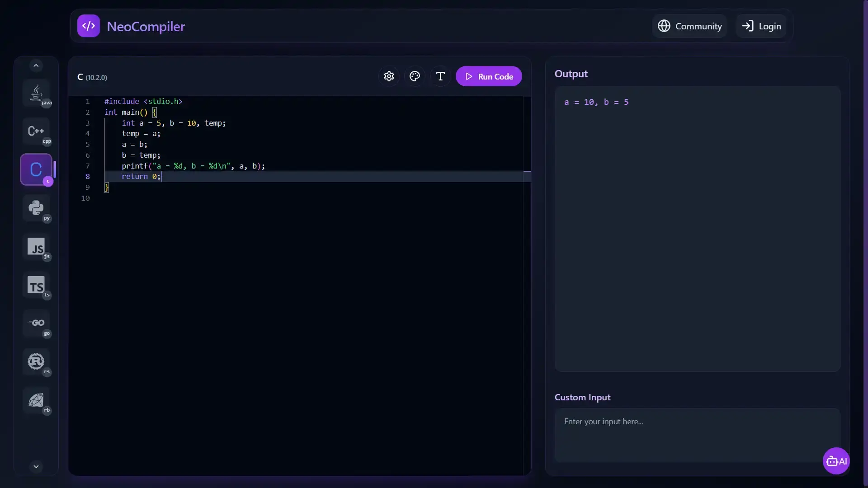The width and height of the screenshot is (868, 488).
Task: Expand more languages at sidebar bottom
Action: (36, 466)
